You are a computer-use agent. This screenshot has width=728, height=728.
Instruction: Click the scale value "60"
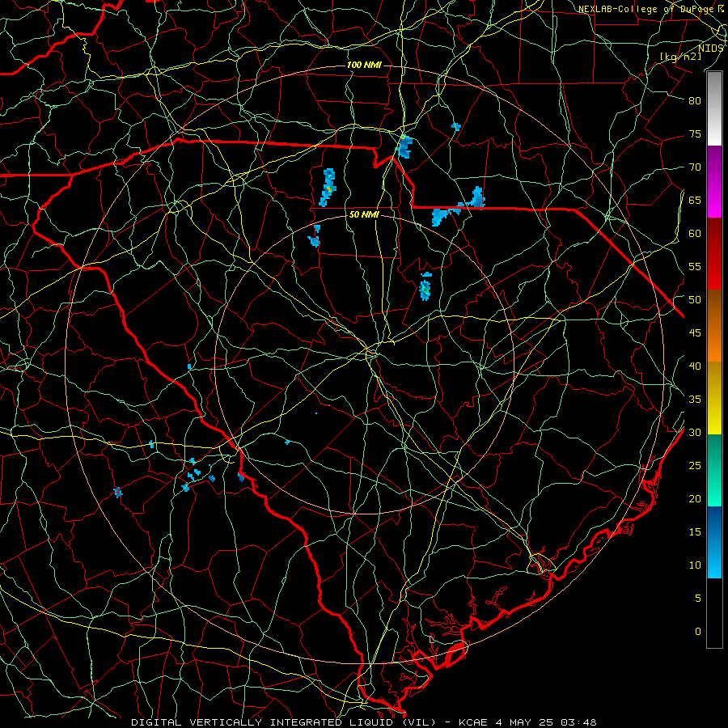coord(695,234)
